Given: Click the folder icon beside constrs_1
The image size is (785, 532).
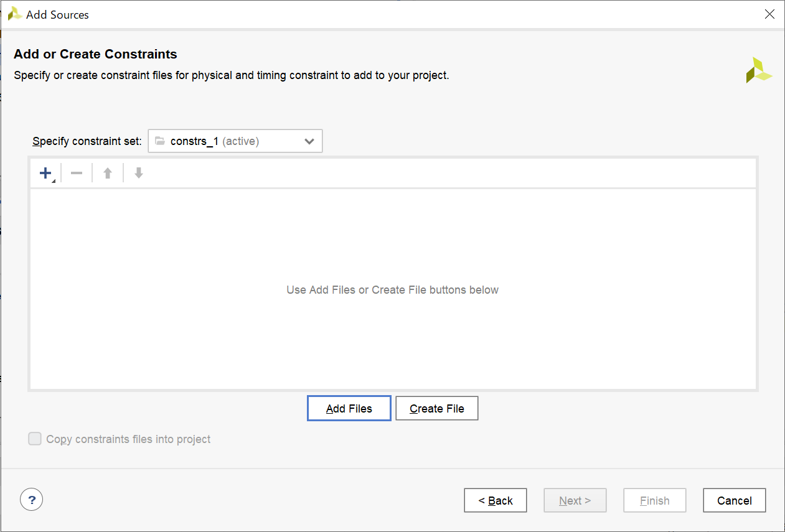Looking at the screenshot, I should click(160, 141).
